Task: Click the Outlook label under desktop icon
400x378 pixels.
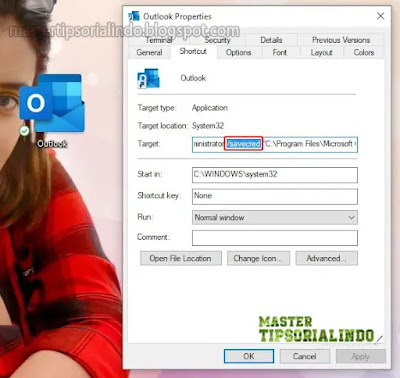Action: coord(52,144)
